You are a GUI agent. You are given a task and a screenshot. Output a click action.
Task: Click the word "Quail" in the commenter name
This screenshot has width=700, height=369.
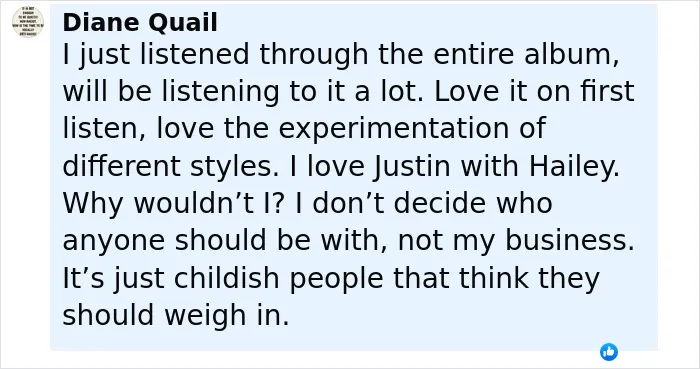coord(183,22)
